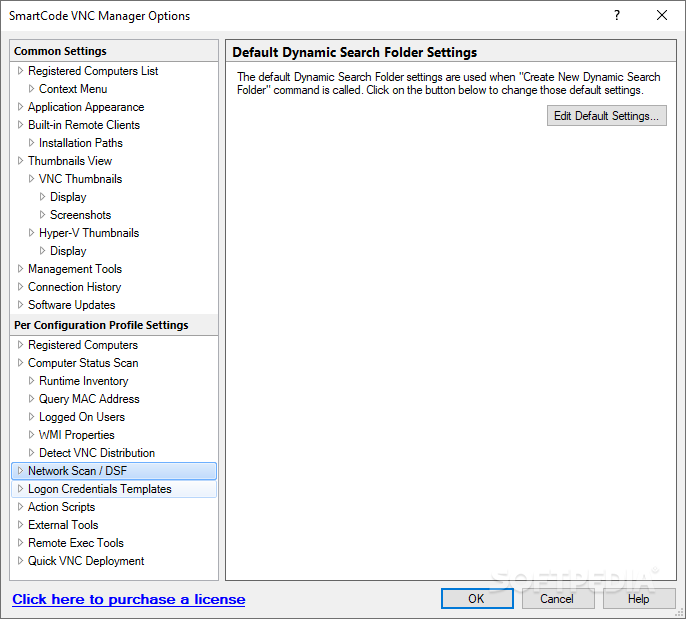
Task: Select Screenshots tree item
Action: pyautogui.click(x=80, y=215)
